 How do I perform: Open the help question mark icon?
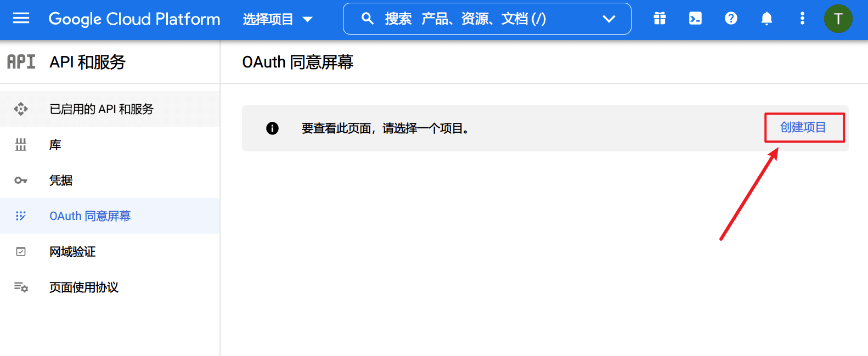731,19
